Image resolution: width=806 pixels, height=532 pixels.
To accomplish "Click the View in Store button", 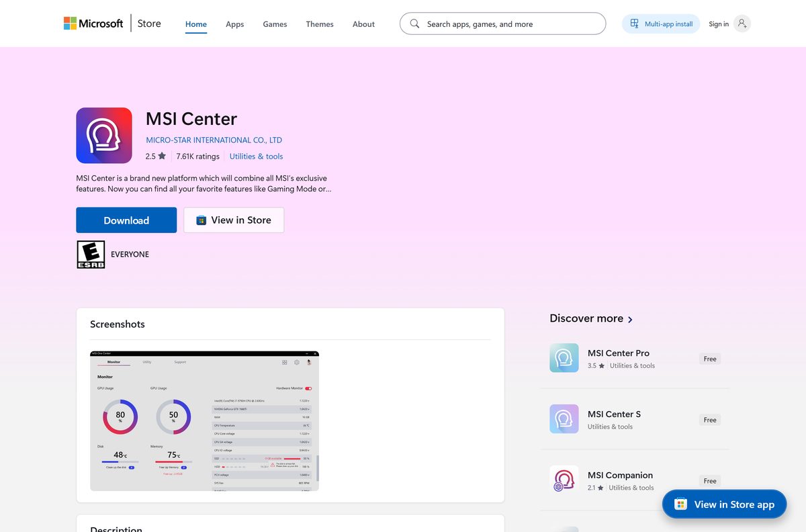I will point(234,220).
